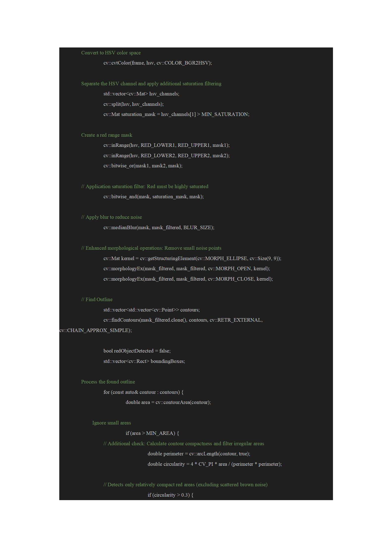392x555 pixels.
Task: Click the 'if (circularity > 0.3)' line
Action: pos(170,495)
